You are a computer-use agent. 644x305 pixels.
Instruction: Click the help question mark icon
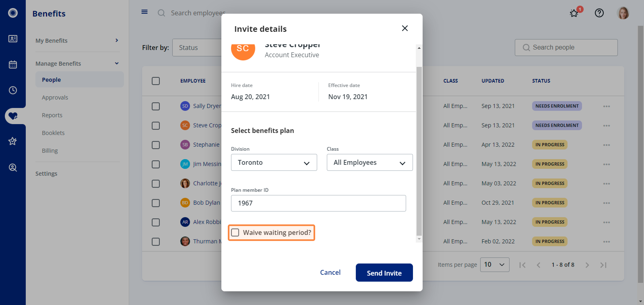[x=599, y=13]
